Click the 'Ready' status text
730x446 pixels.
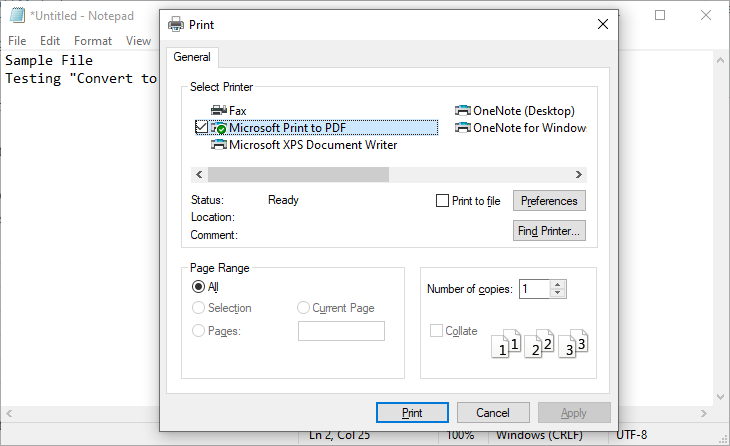(283, 200)
